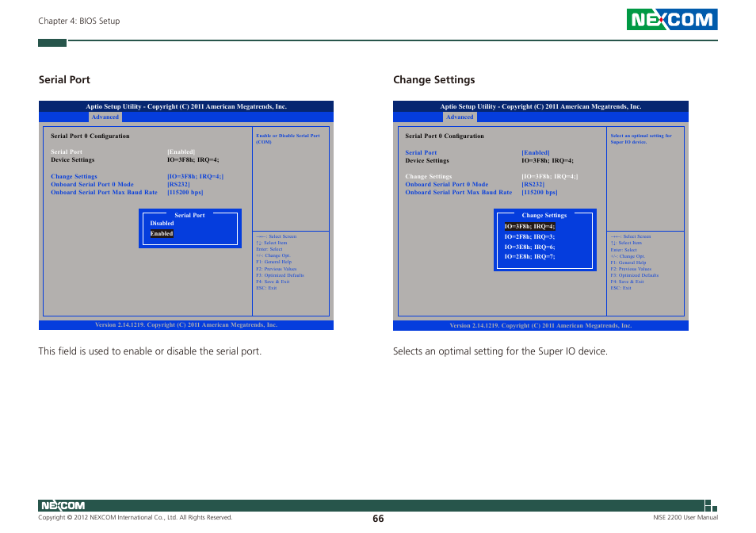Click Onboard Serial Port Max Baud Rate in Change Settings screenshot
The height and width of the screenshot is (533, 756).
coord(459,192)
